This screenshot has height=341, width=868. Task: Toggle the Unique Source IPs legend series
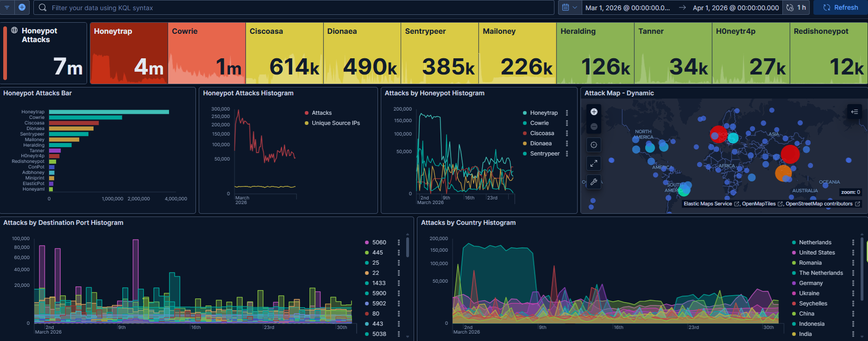[335, 123]
